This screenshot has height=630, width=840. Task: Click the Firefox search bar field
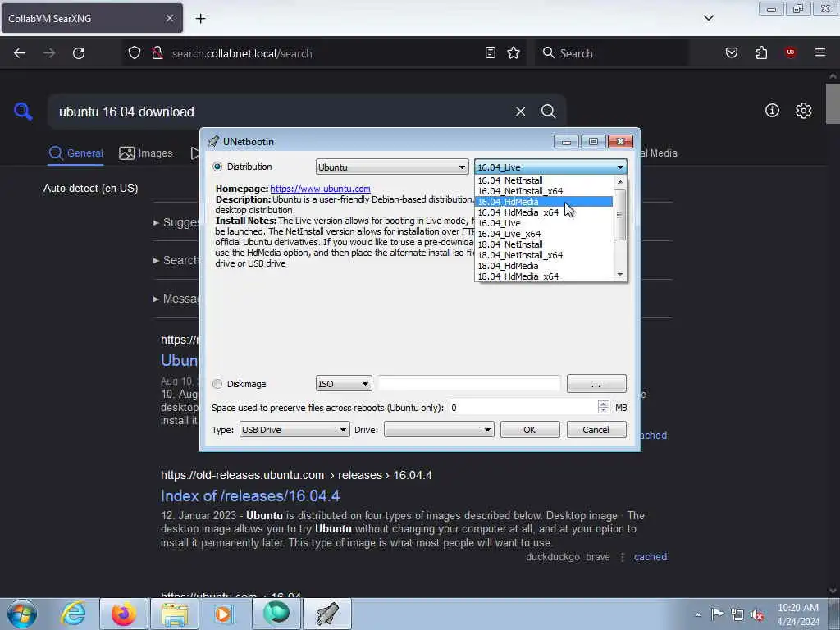(612, 53)
